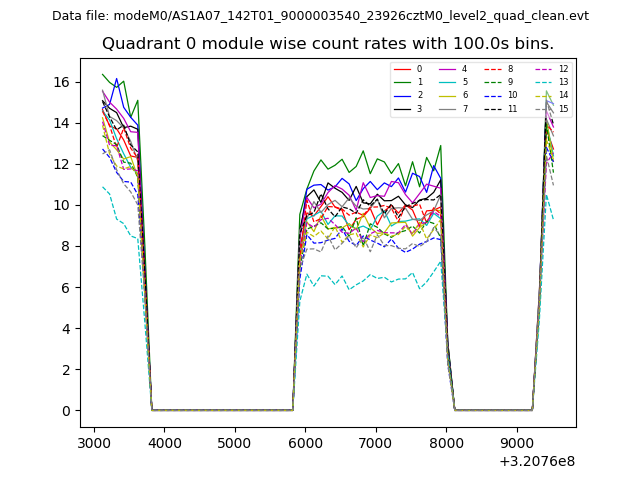Select the black solid legend entry 3

click(402, 108)
